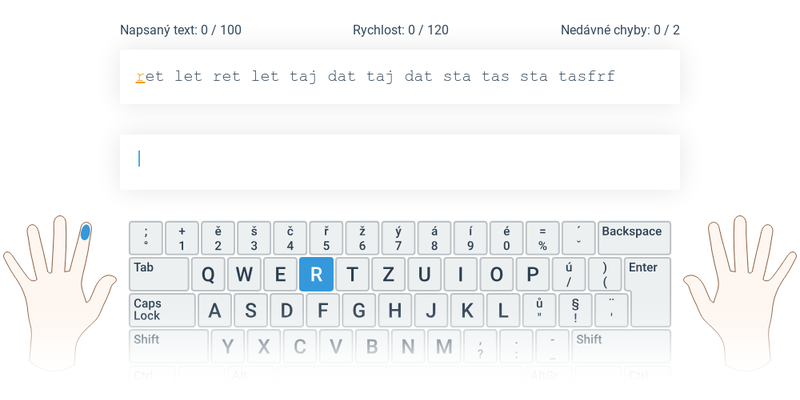Click the ý 7 number key

pos(398,238)
